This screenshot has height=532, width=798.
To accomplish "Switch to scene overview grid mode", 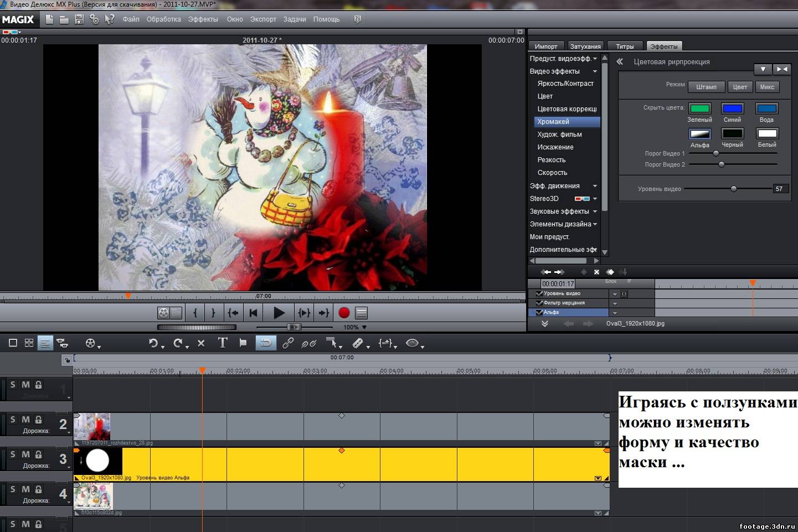I will point(29,343).
